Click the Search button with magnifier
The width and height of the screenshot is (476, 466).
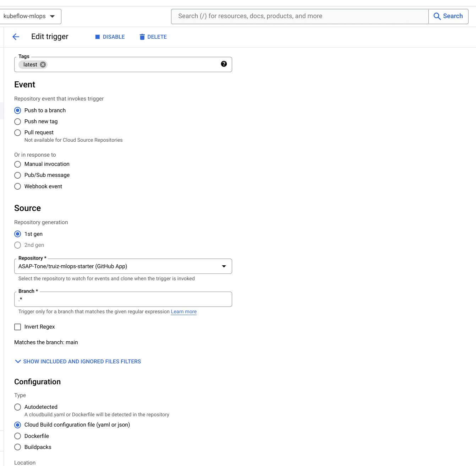click(x=448, y=16)
